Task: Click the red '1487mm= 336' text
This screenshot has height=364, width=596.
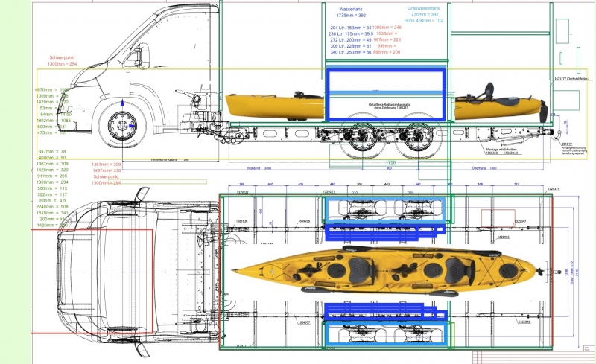Action: tap(107, 170)
